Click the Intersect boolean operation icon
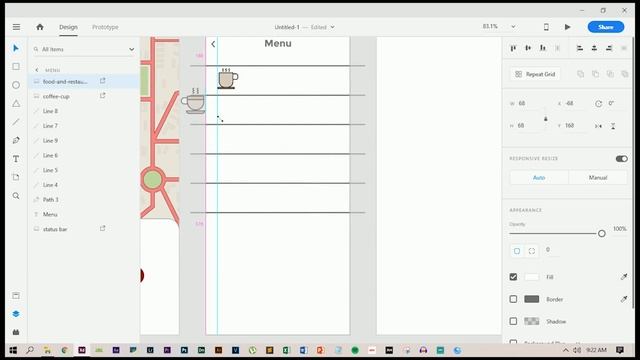 click(610, 74)
